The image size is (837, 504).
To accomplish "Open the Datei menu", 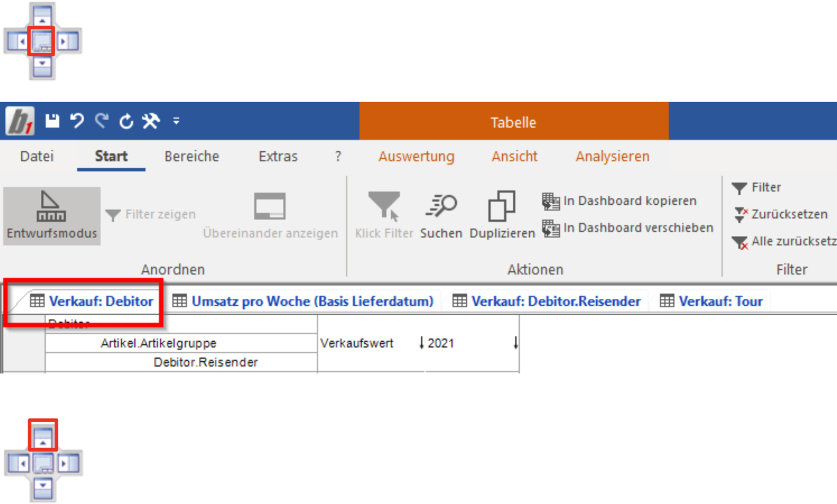I will (37, 156).
